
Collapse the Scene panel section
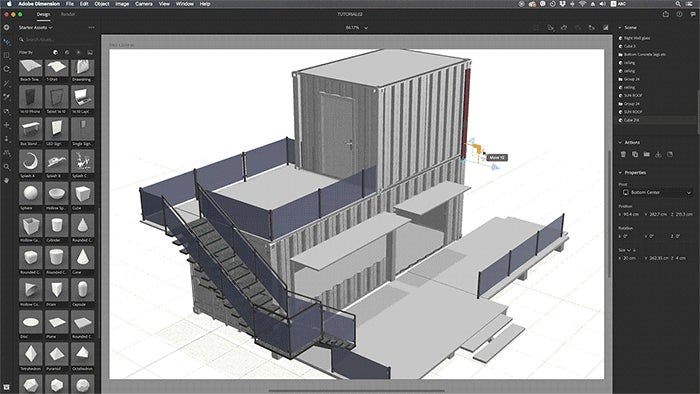pyautogui.click(x=620, y=28)
